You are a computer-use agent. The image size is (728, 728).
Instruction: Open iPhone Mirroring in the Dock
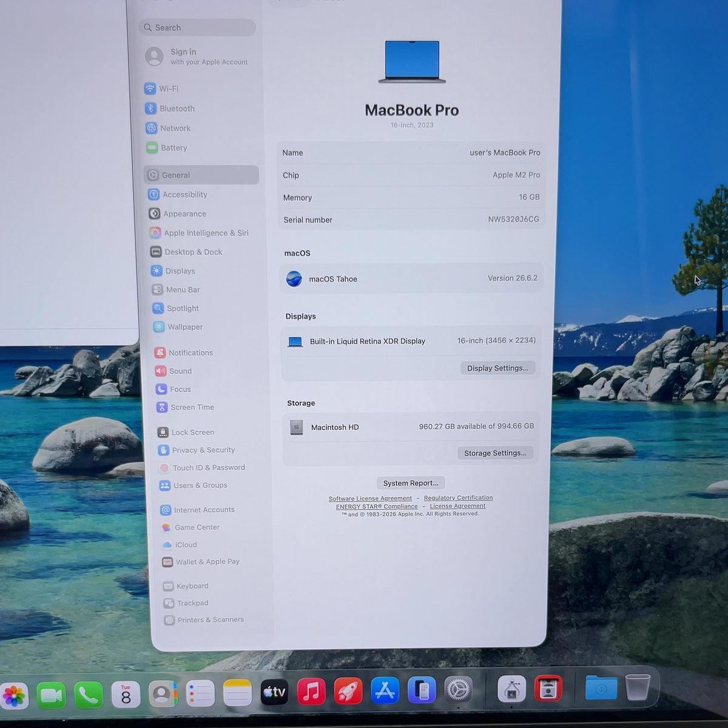(x=422, y=690)
